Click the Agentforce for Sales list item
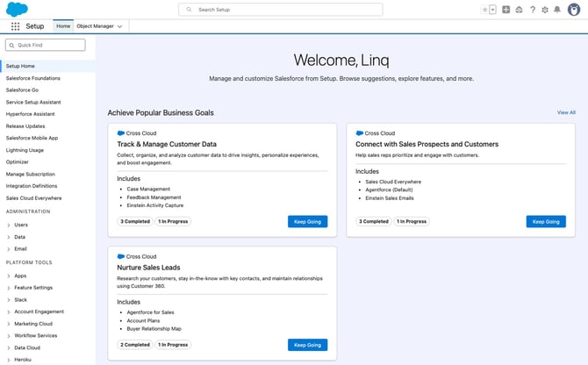Image resolution: width=588 pixels, height=365 pixels. tap(150, 312)
